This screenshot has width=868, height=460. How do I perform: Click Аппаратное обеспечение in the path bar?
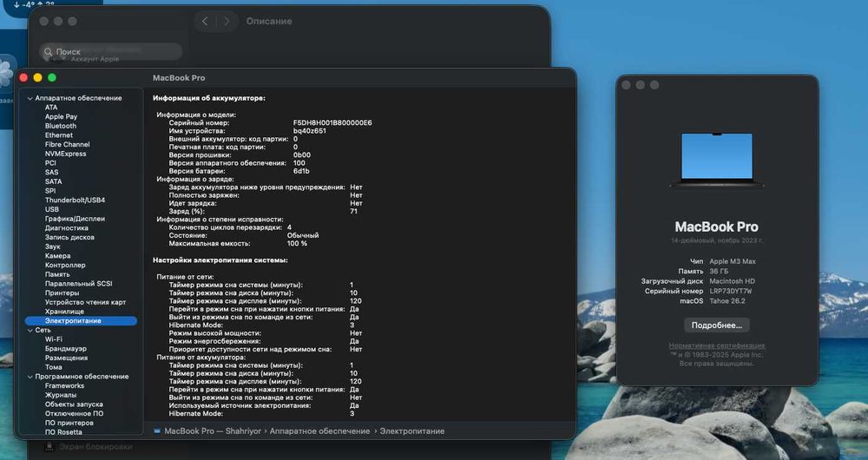(x=319, y=431)
